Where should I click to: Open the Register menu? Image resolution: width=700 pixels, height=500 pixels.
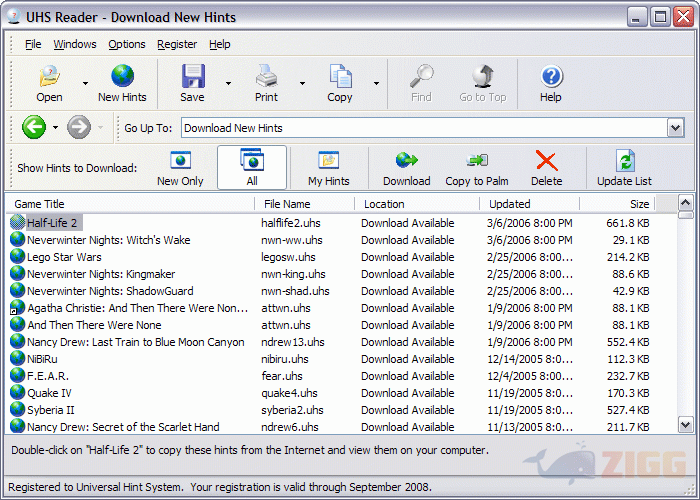point(177,44)
